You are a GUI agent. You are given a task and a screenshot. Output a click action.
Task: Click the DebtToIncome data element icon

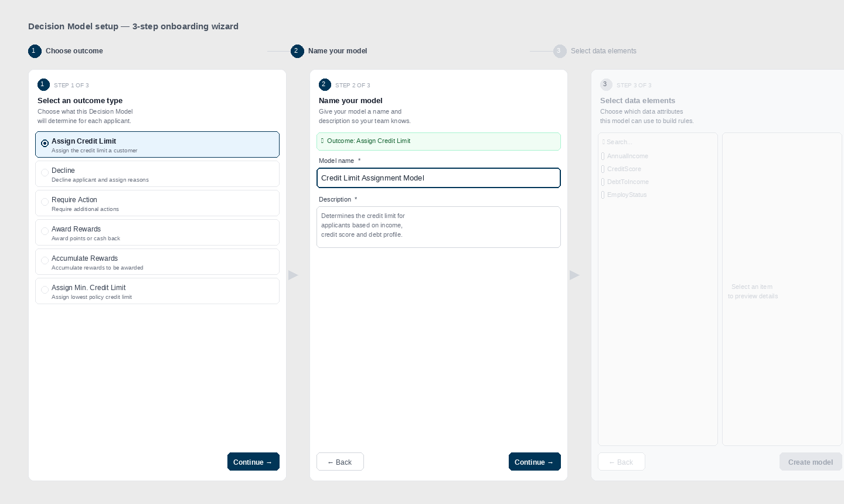click(603, 182)
